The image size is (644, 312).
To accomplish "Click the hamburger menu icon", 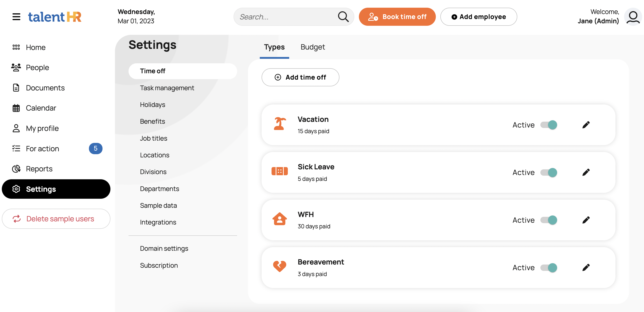I will tap(16, 17).
